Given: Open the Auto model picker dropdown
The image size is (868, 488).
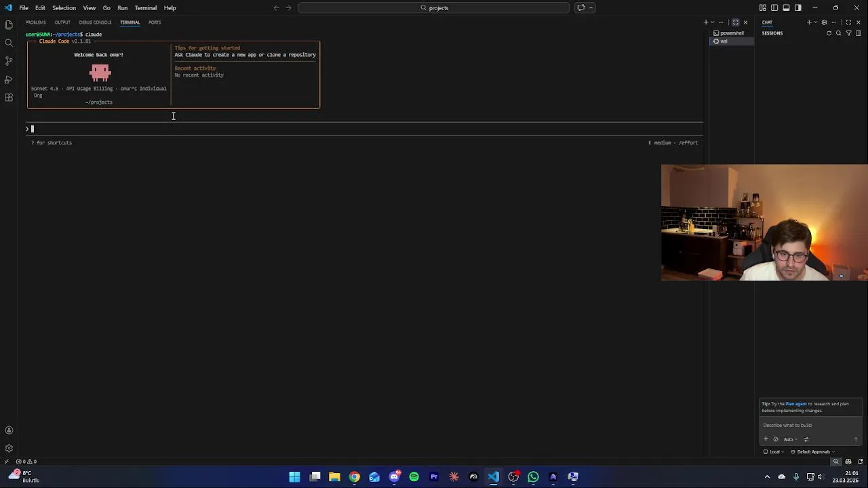Looking at the screenshot, I should click(791, 439).
